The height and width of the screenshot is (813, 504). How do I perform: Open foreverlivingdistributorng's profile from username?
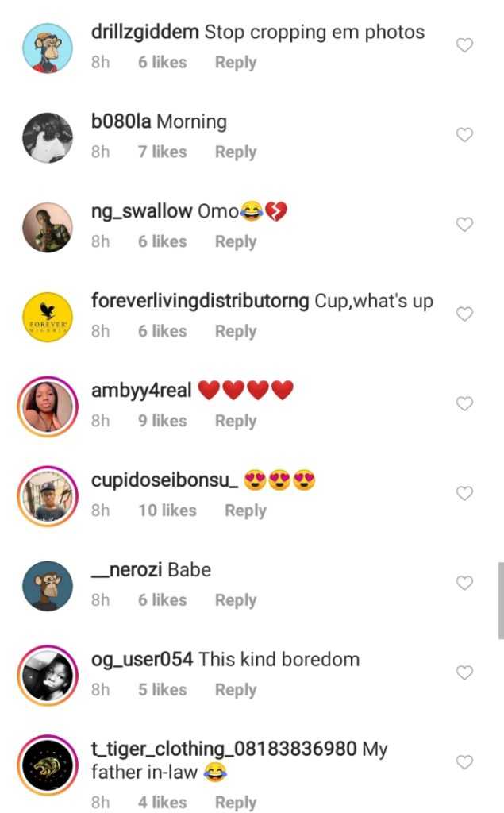point(200,302)
